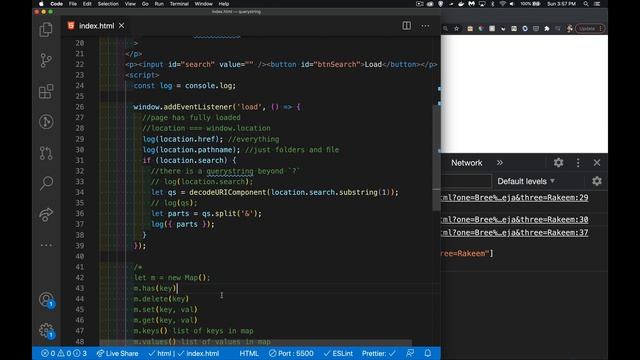This screenshot has height=360, width=640.
Task: Open the macOS Spotlight search icon
Action: pyautogui.click(x=586, y=4)
